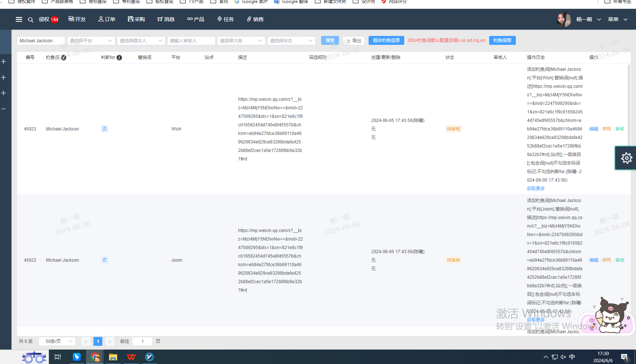Open the 任务 menu

225,19
